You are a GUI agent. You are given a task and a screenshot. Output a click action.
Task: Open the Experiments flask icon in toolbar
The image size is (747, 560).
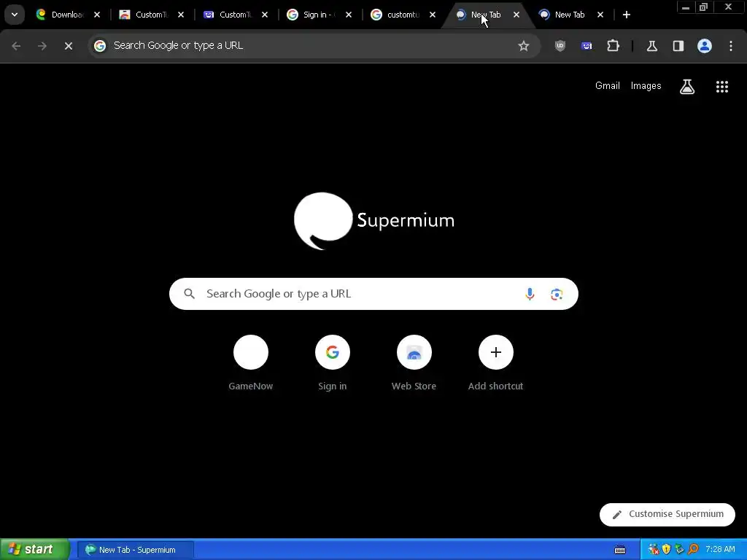pyautogui.click(x=651, y=46)
